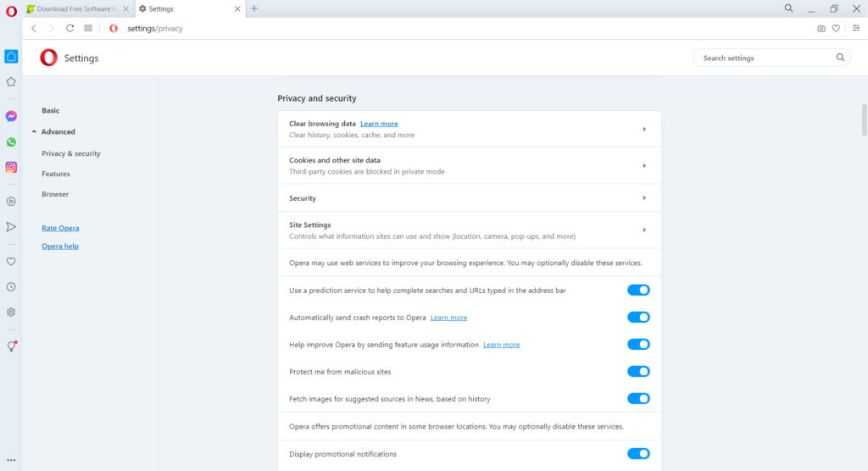Open the Rate Opera link
868x471 pixels.
tap(60, 228)
